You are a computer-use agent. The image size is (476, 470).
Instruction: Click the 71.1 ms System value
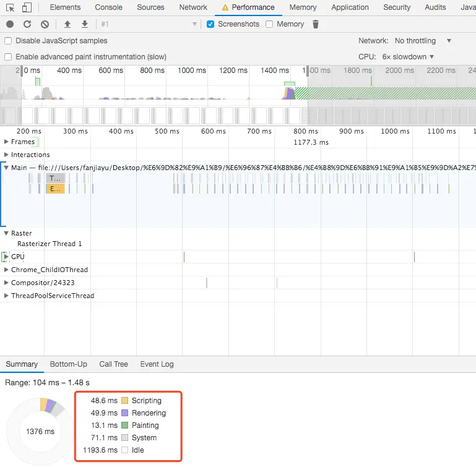[104, 438]
